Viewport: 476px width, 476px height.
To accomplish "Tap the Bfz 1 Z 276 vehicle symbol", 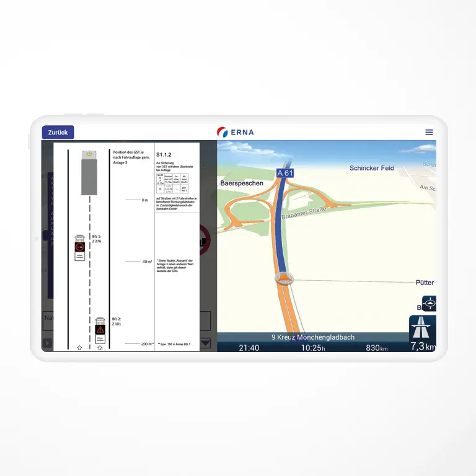I will (79, 247).
